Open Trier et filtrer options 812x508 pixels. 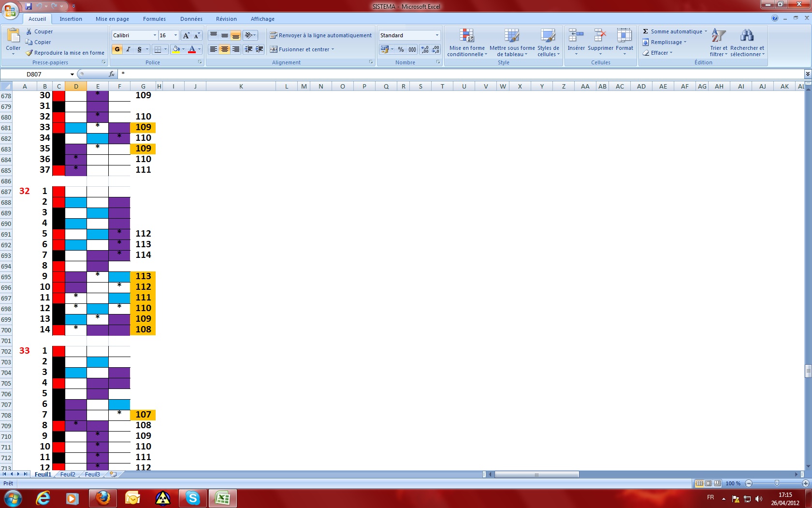pos(719,43)
